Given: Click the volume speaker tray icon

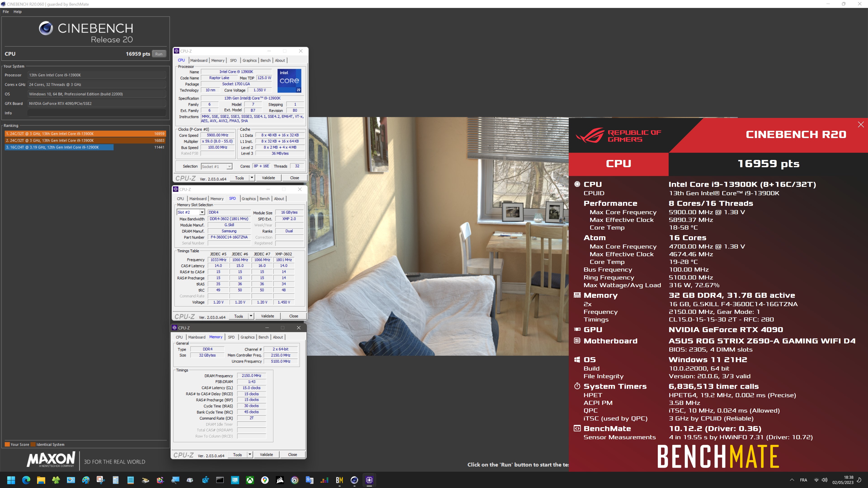Looking at the screenshot, I should tap(825, 480).
